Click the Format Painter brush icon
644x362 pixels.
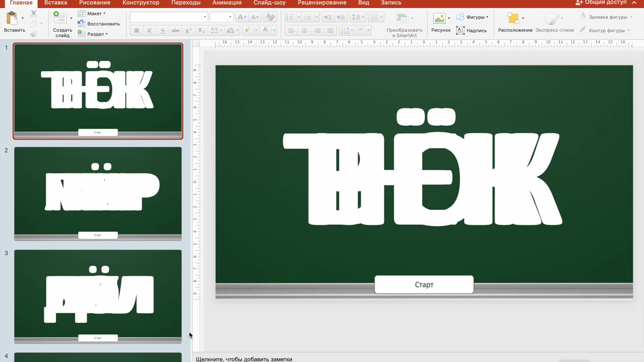[34, 34]
